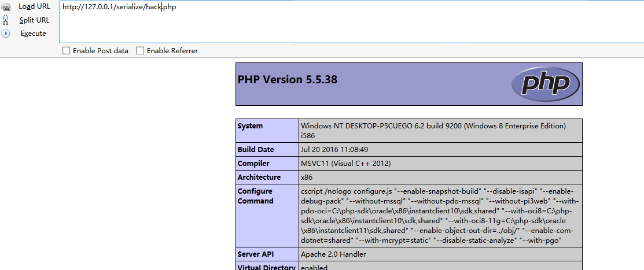Image resolution: width=644 pixels, height=270 pixels.
Task: Select the 'Configure Command' row label
Action: point(256,196)
